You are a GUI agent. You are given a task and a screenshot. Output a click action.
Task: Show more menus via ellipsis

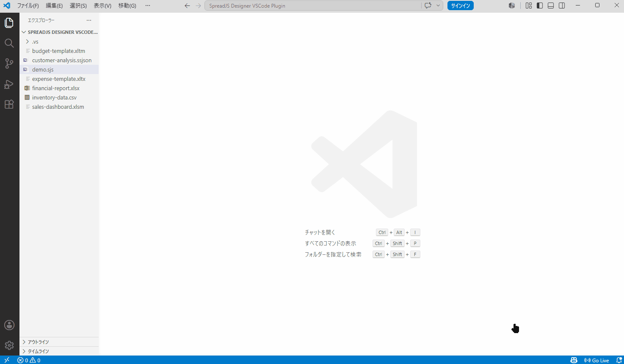coord(148,6)
